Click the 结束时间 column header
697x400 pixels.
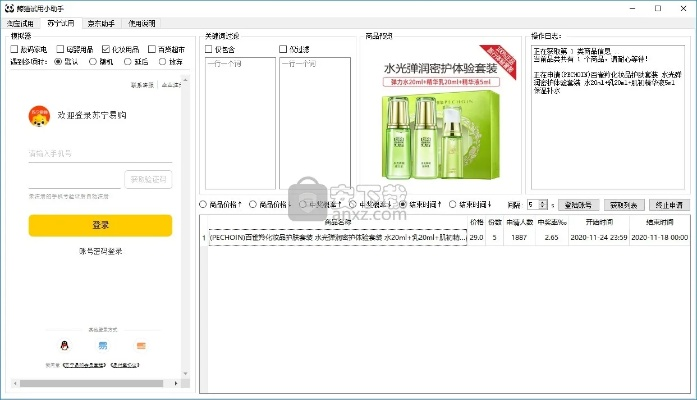[x=660, y=222]
